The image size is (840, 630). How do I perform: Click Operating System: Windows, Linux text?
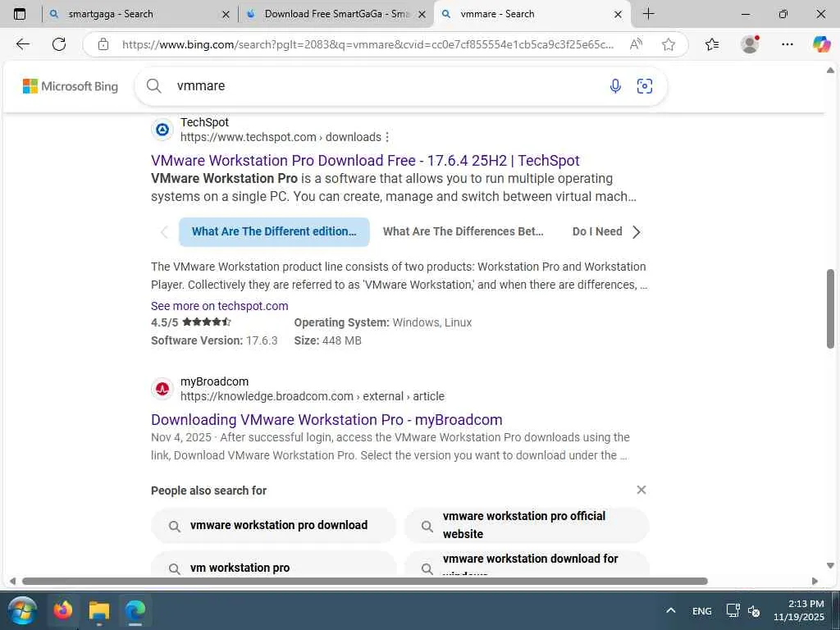click(383, 322)
